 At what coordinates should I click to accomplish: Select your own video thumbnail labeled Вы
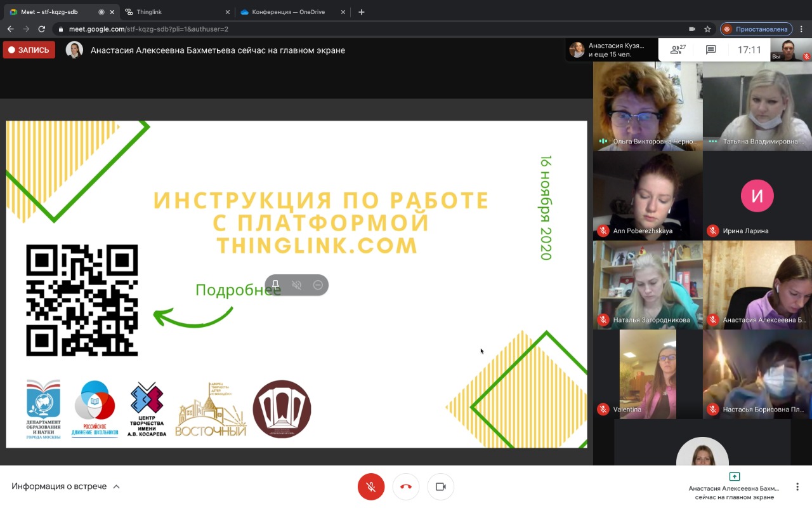pyautogui.click(x=791, y=50)
